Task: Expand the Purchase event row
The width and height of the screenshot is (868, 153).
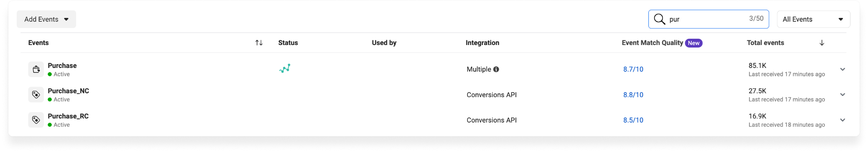Action: pos(843,69)
